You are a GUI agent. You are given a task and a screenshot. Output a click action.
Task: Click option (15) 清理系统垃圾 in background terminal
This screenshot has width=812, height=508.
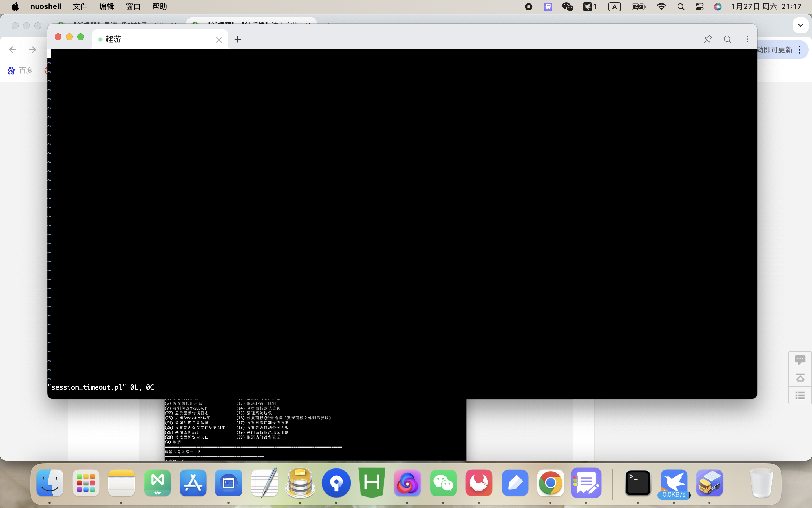point(254,413)
